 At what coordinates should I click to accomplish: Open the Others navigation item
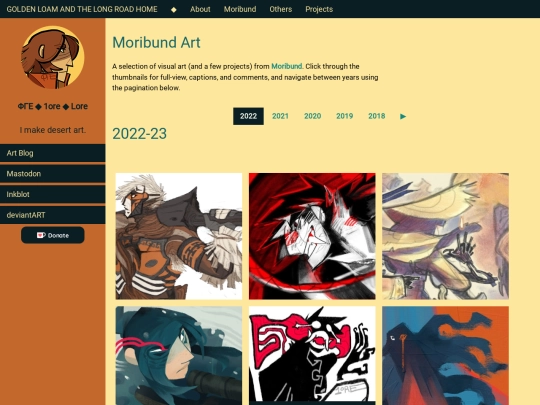click(x=281, y=9)
